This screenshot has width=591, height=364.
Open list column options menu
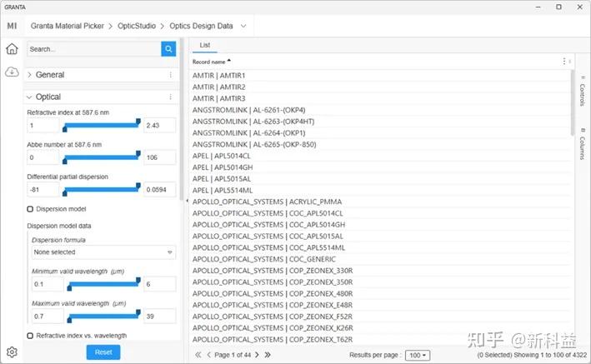click(x=563, y=61)
